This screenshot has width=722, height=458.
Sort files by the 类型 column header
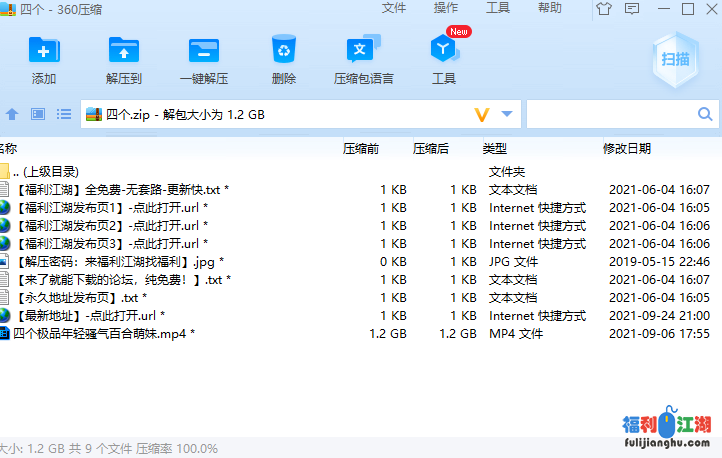tap(495, 149)
